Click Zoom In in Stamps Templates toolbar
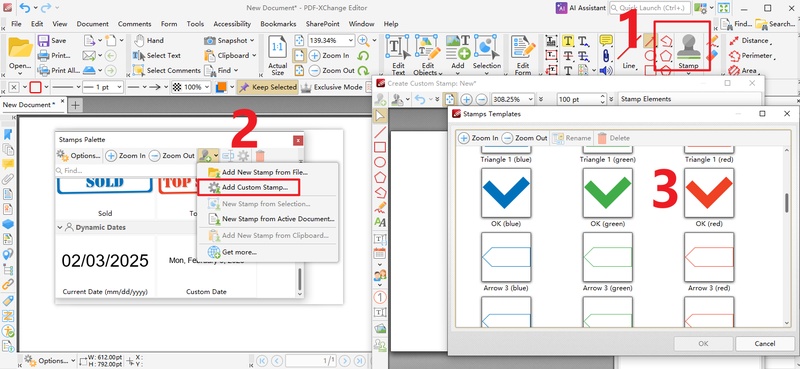The image size is (800, 369). pyautogui.click(x=478, y=138)
